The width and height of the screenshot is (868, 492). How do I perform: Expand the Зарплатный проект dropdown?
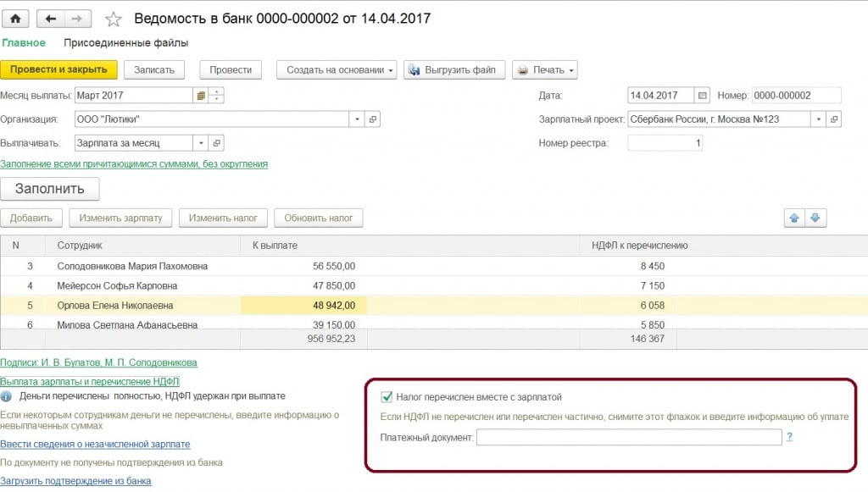click(818, 119)
